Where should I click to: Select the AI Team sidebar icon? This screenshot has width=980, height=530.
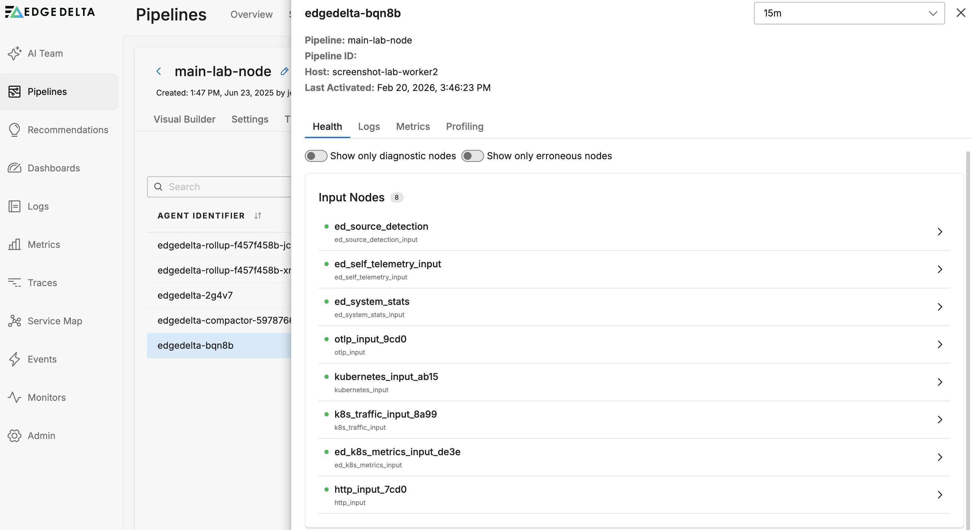(14, 53)
